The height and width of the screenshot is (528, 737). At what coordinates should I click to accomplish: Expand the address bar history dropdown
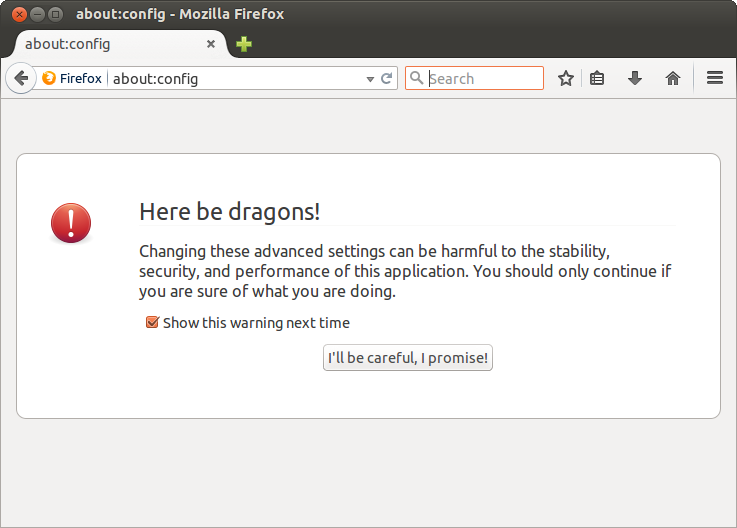click(x=370, y=79)
